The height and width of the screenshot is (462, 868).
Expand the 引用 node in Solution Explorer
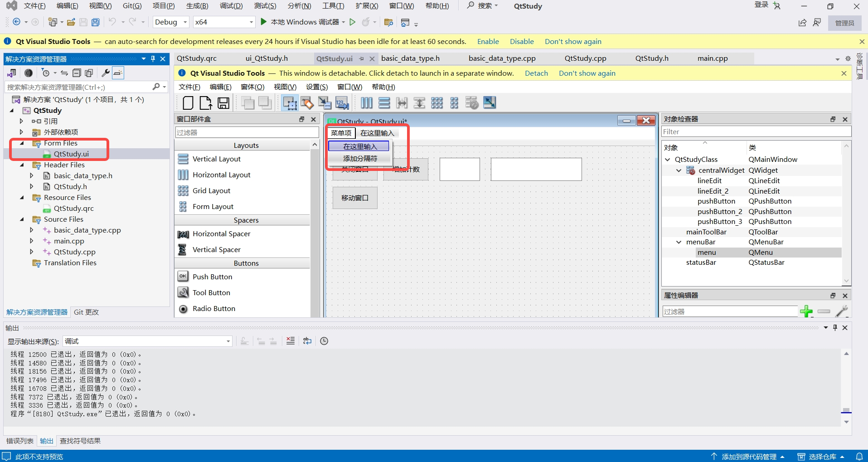point(21,121)
